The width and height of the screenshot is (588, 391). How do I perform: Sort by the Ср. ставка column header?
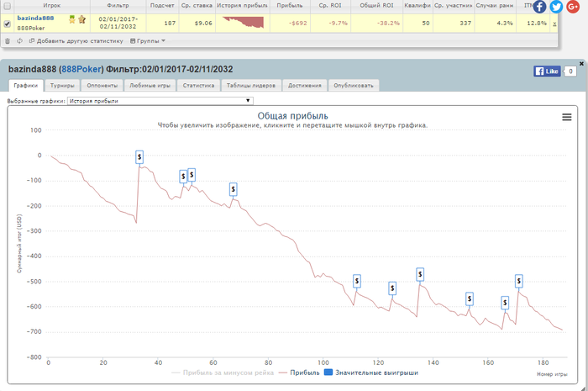[197, 6]
